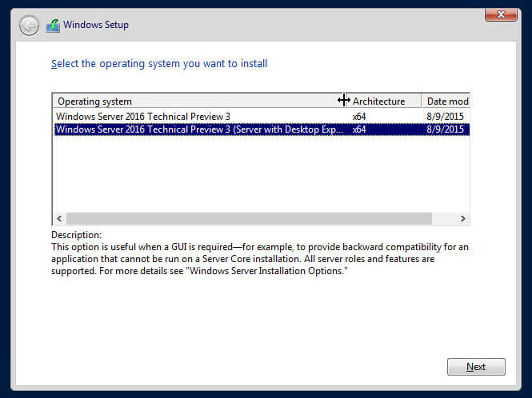This screenshot has width=532, height=398.
Task: Click the horizontal scrollbar left arrow
Action: point(59,218)
